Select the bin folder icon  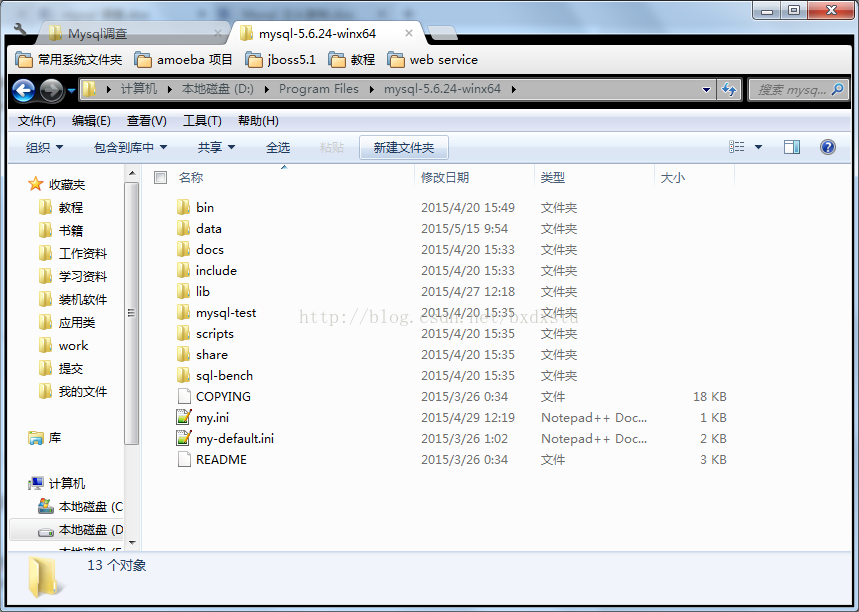[x=184, y=207]
